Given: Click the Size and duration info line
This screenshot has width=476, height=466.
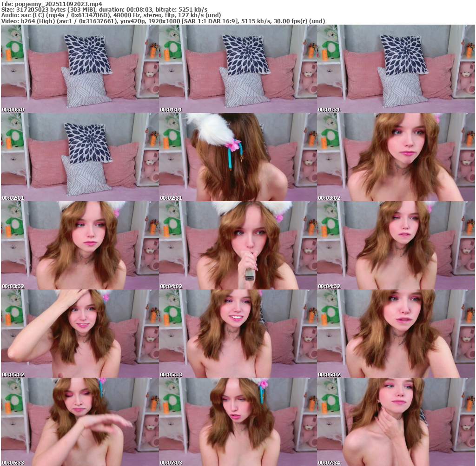Looking at the screenshot, I should pyautogui.click(x=105, y=9).
